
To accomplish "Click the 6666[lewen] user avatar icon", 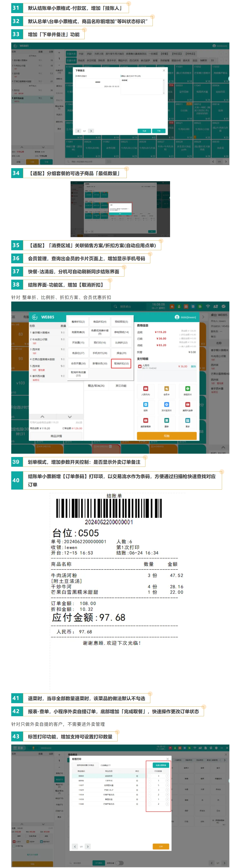I will [x=177, y=317].
